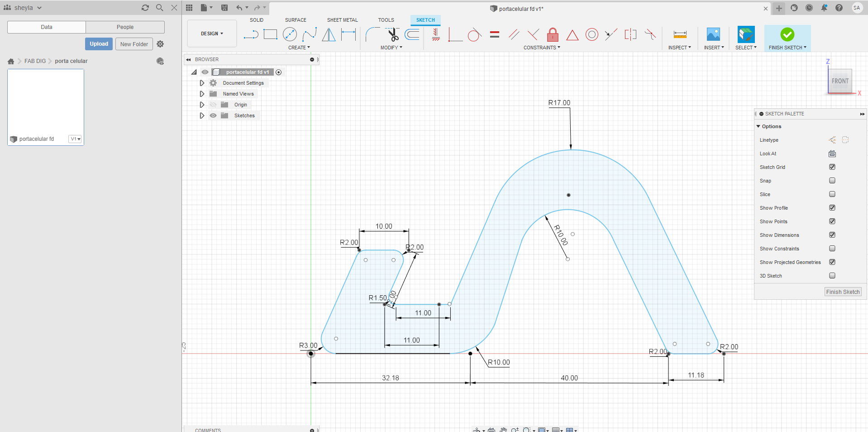868x432 pixels.
Task: Disable the Sketch Grid checkbox
Action: [x=832, y=167]
